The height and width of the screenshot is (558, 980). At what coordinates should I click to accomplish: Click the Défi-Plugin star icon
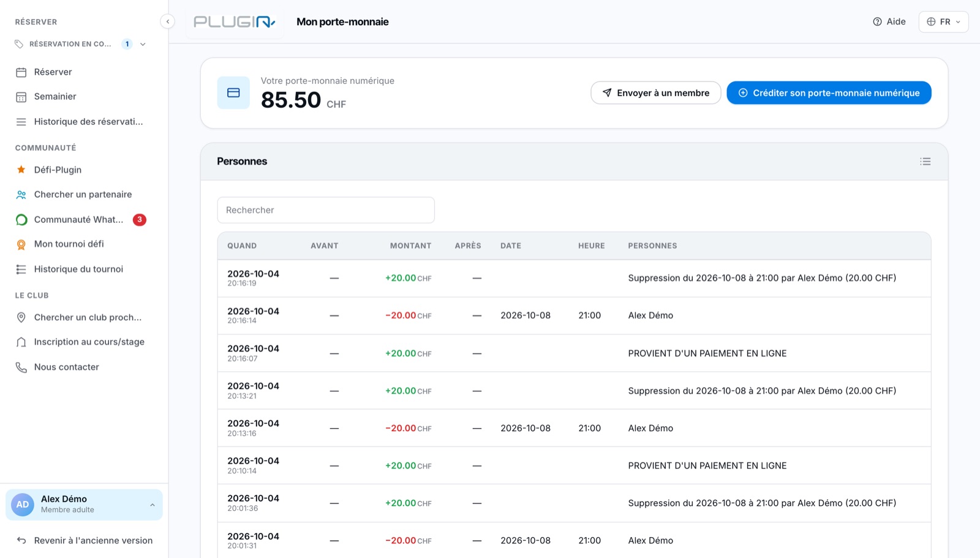(21, 170)
